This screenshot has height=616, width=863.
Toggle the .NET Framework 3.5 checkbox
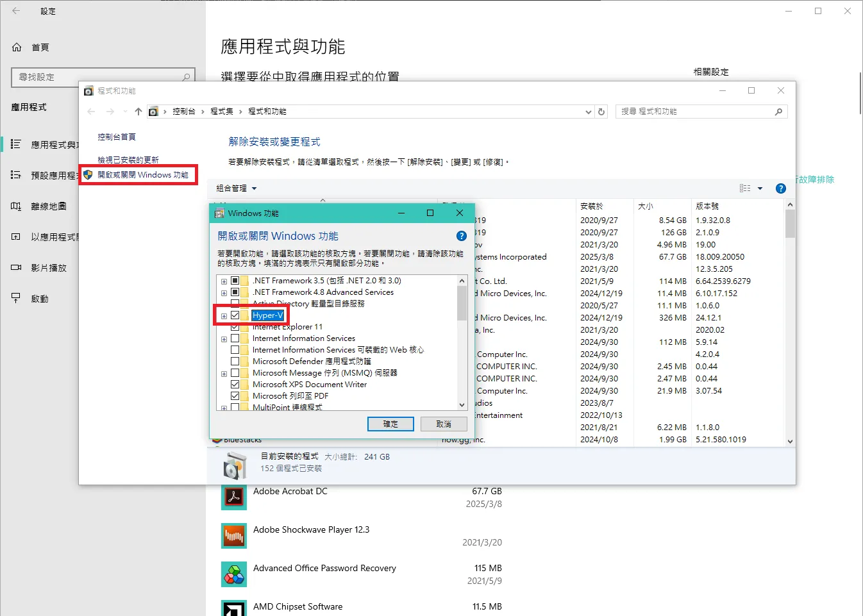pos(235,281)
